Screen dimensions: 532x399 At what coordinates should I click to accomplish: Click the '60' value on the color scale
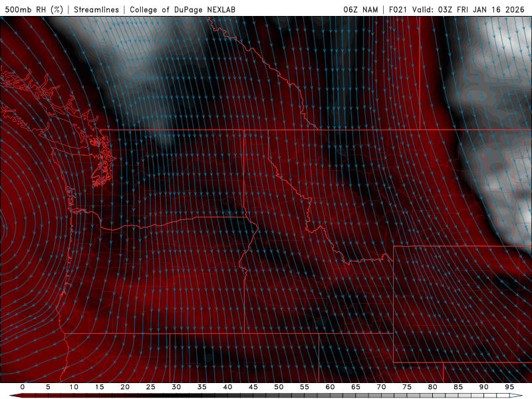(330, 387)
